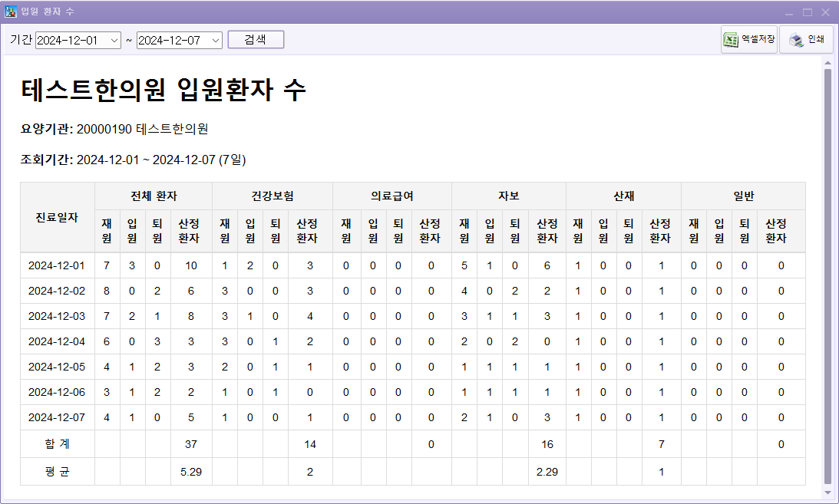Maximize the 입원 환자 수 window
This screenshot has width=839, height=504.
tap(807, 12)
